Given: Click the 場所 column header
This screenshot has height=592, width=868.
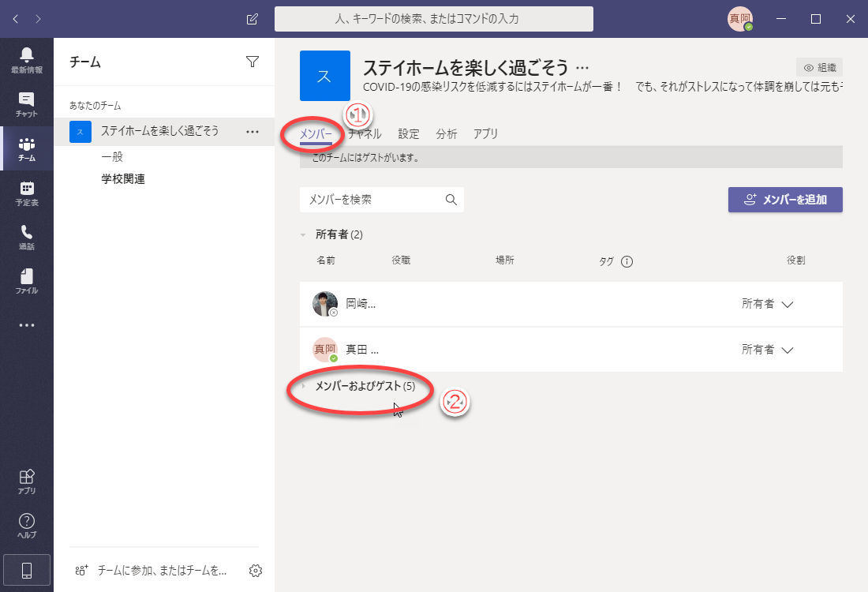Looking at the screenshot, I should 505,260.
